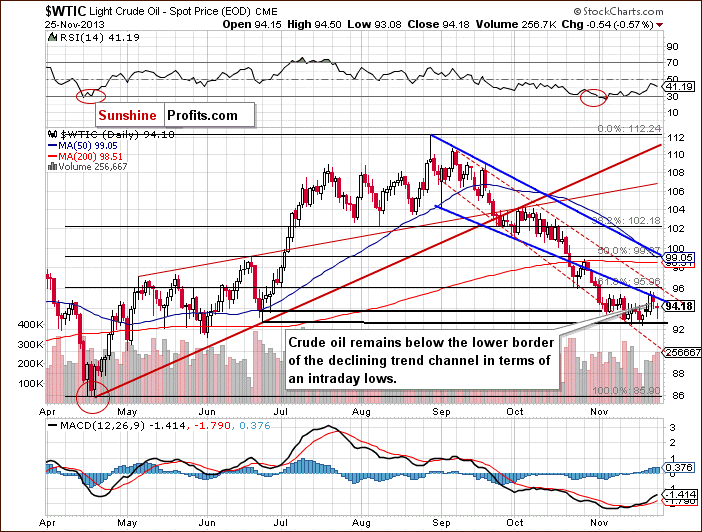Click the MACD(12,26,9) indicator label
The width and height of the screenshot is (702, 532).
click(103, 425)
